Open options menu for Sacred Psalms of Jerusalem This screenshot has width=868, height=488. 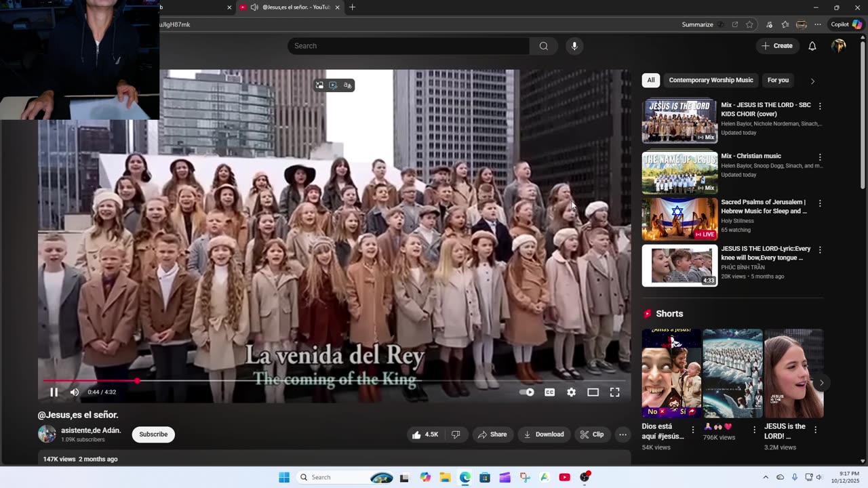click(820, 203)
